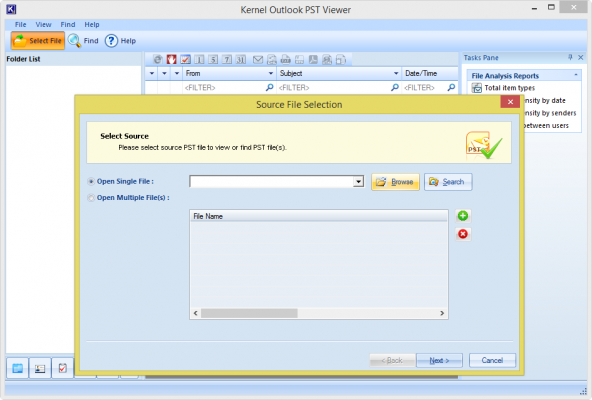Select the 5-day view icon
This screenshot has width=592, height=400.
pos(213,59)
